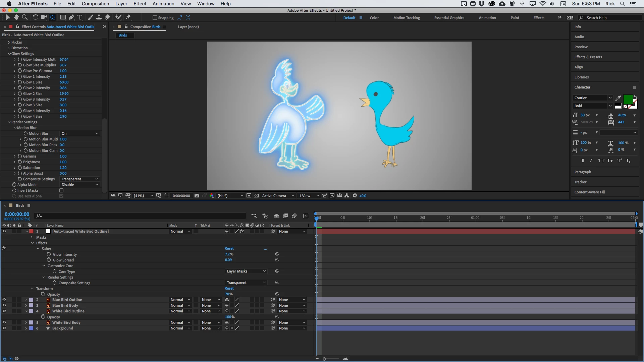Viewport: 644px width, 362px height.
Task: Check the Invert Masks checkbox
Action: (61, 190)
